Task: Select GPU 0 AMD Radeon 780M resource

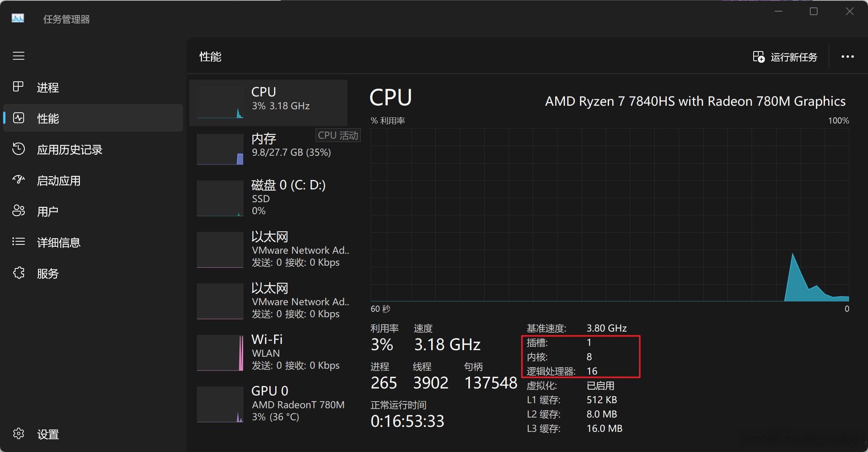Action: (268, 404)
